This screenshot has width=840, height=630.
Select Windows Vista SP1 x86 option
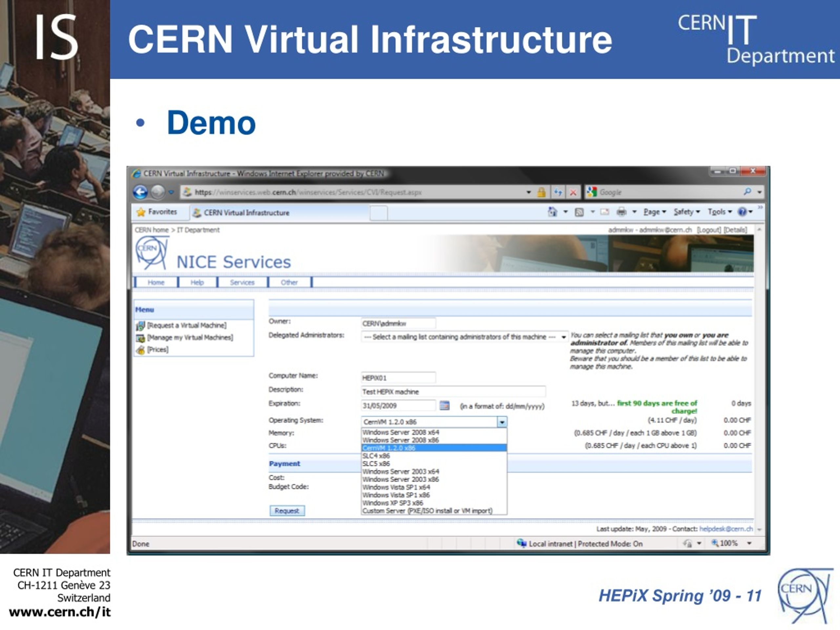point(434,495)
